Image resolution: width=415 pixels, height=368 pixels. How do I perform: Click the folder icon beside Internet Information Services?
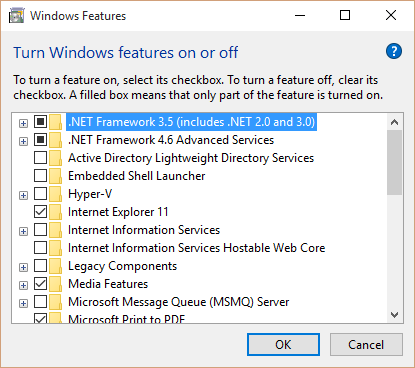pyautogui.click(x=56, y=230)
